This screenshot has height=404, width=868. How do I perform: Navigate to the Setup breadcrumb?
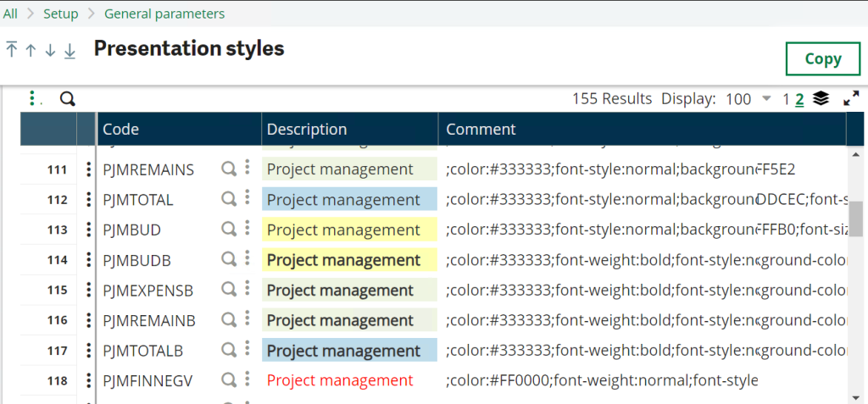click(60, 14)
